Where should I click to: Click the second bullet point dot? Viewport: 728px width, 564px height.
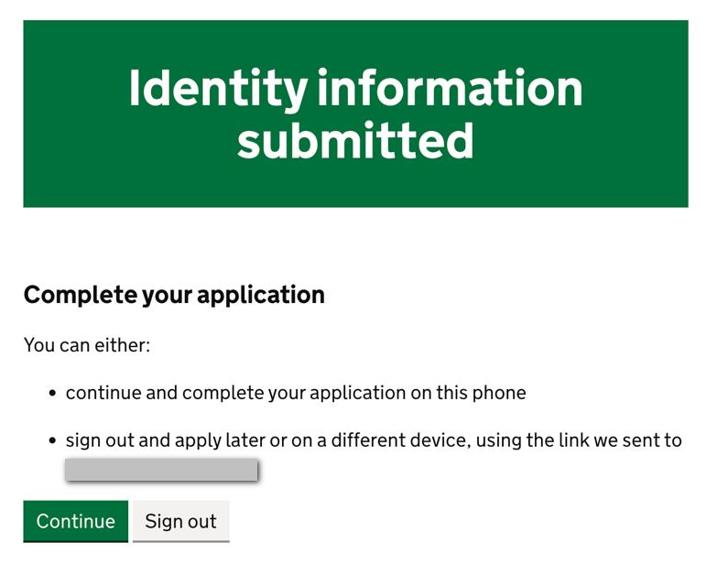point(52,441)
